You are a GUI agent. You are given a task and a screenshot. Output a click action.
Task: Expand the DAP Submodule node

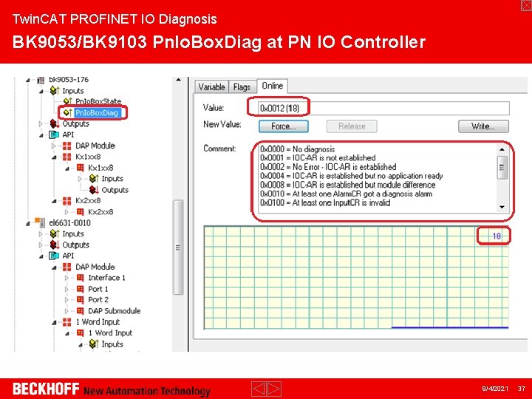click(66, 311)
